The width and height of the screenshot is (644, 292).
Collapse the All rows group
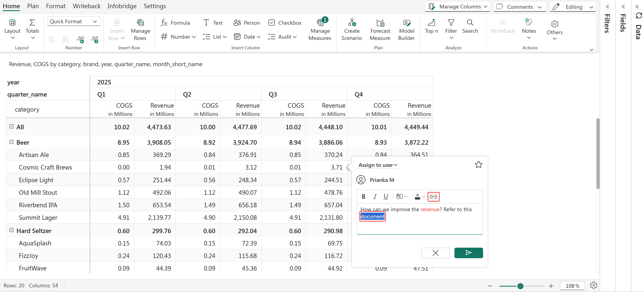[x=11, y=126]
